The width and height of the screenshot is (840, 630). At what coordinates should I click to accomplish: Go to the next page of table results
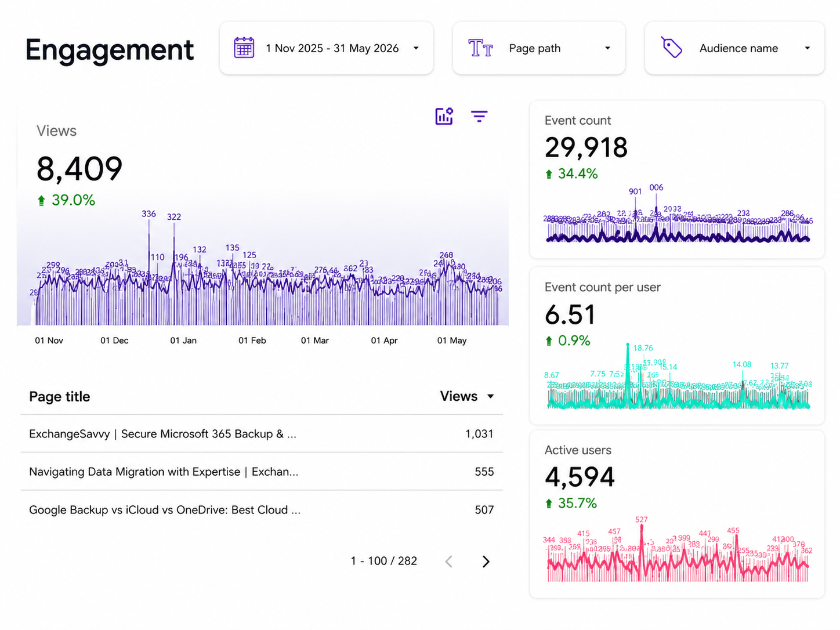tap(486, 562)
